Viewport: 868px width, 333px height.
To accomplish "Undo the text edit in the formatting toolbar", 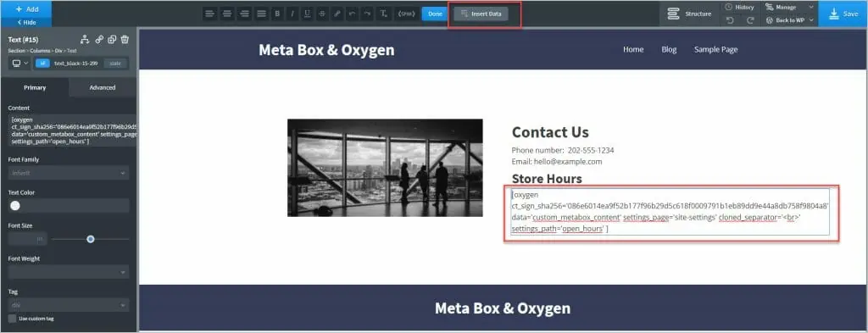I will (352, 14).
